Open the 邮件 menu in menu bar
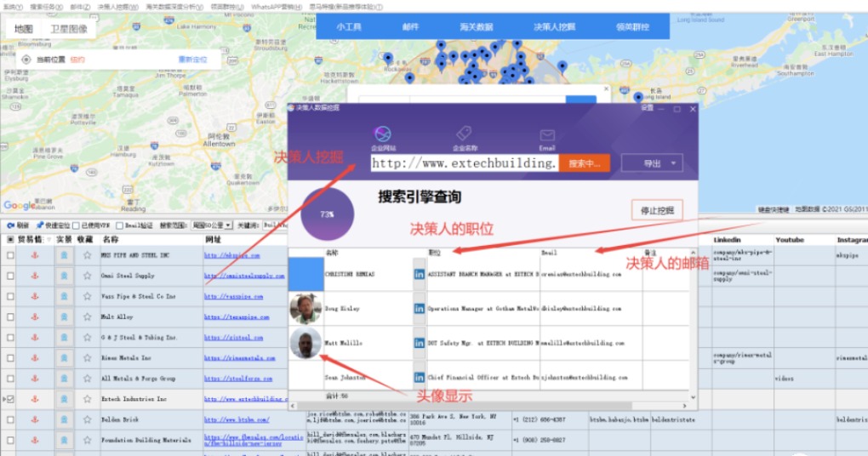This screenshot has width=868, height=456. [80, 7]
